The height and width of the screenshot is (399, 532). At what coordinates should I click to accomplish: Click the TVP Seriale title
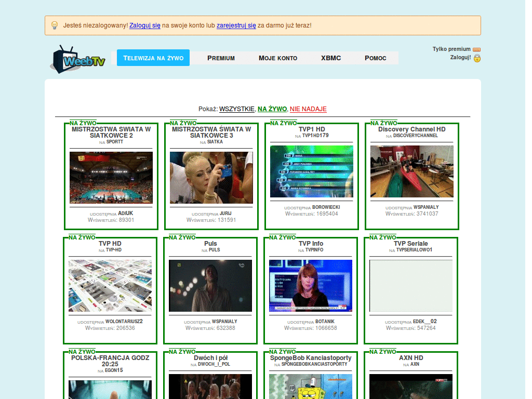coord(411,244)
